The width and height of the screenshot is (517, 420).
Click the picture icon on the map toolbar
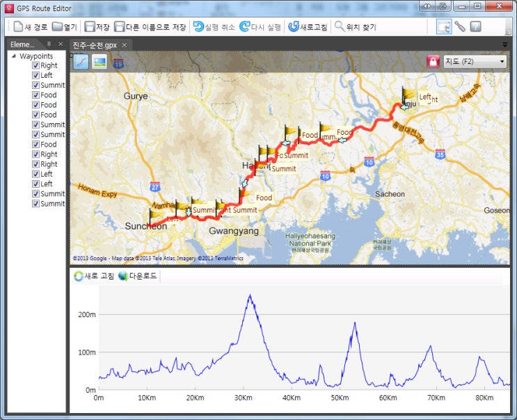pos(100,62)
